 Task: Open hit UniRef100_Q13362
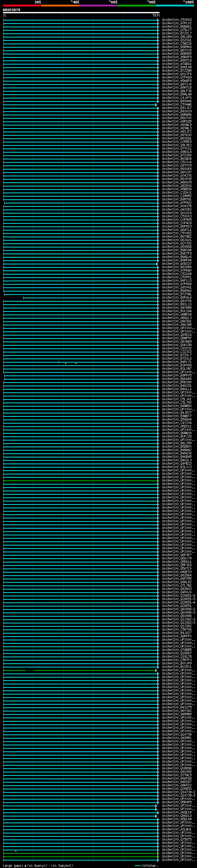point(176,626)
